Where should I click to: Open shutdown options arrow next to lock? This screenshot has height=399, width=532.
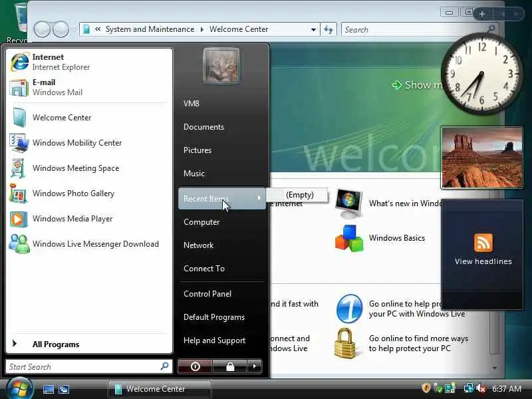pyautogui.click(x=255, y=366)
